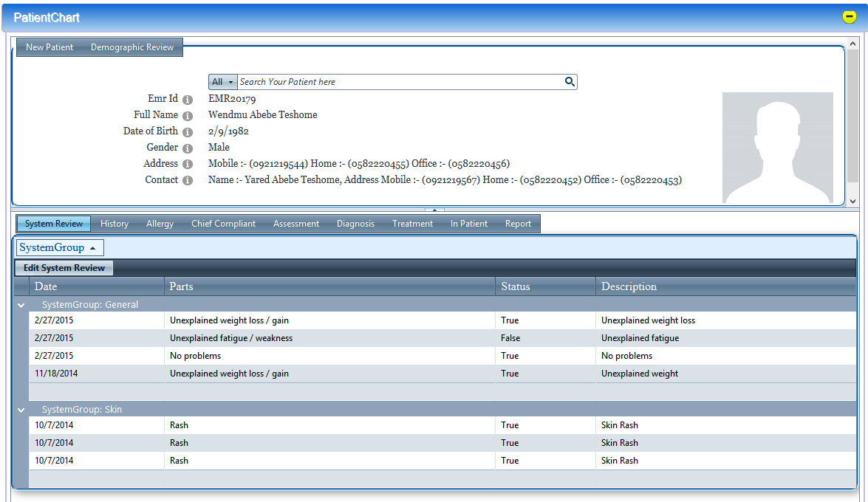Viewport: 868px width, 502px height.
Task: Click info icon next to Emr Id
Action: pyautogui.click(x=188, y=100)
